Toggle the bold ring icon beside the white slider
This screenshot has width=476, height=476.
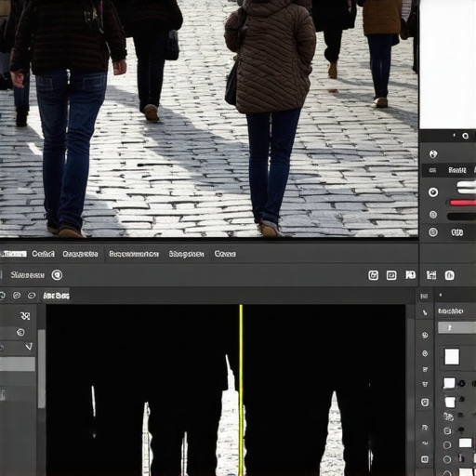pos(433,192)
